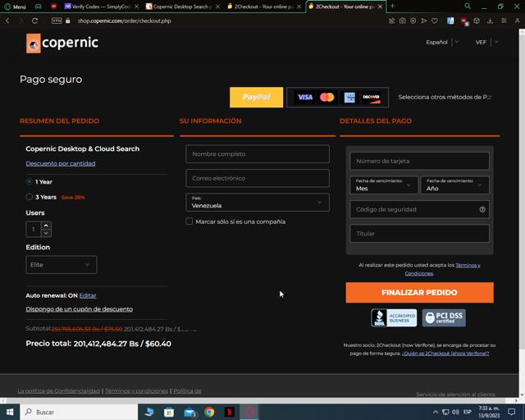525x420 pixels.
Task: Open the send/flow arrow icon
Action: 424,21
